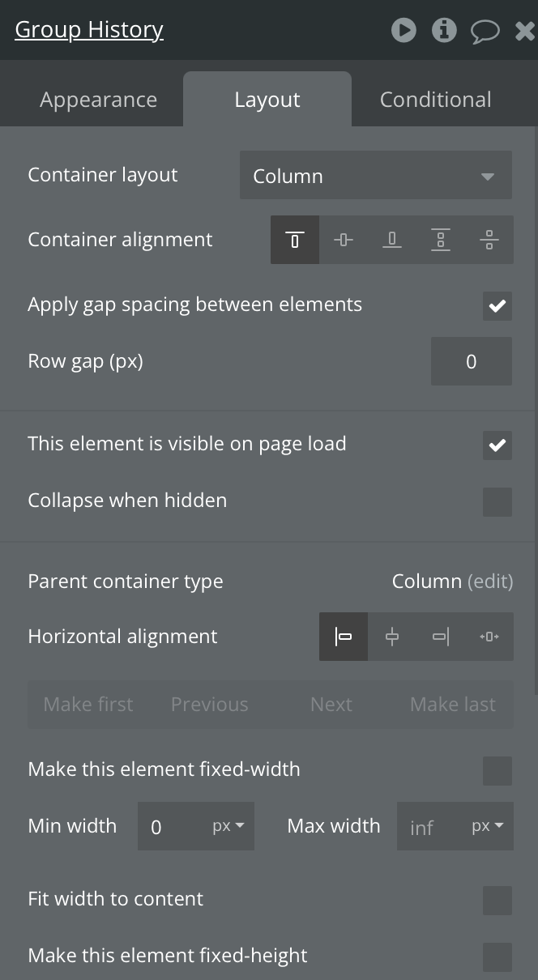The width and height of the screenshot is (538, 980).
Task: Click the Row gap input field
Action: pos(471,362)
